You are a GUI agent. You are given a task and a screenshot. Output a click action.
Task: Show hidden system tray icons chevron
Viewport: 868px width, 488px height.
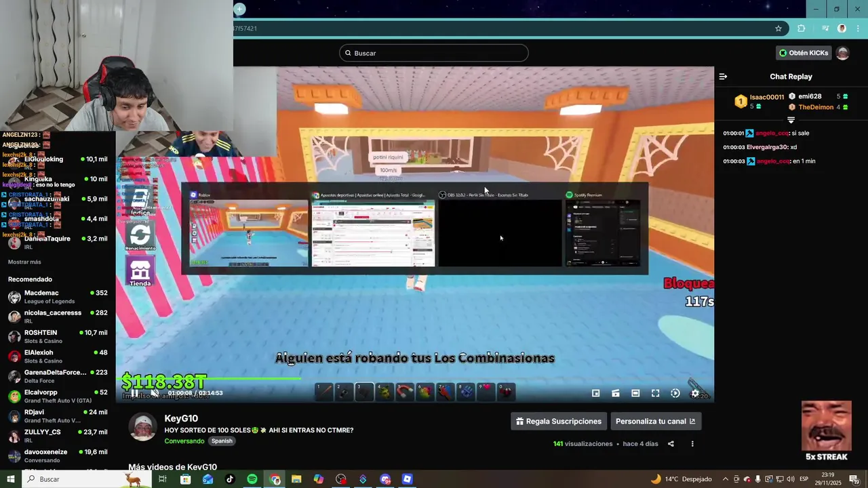click(726, 479)
